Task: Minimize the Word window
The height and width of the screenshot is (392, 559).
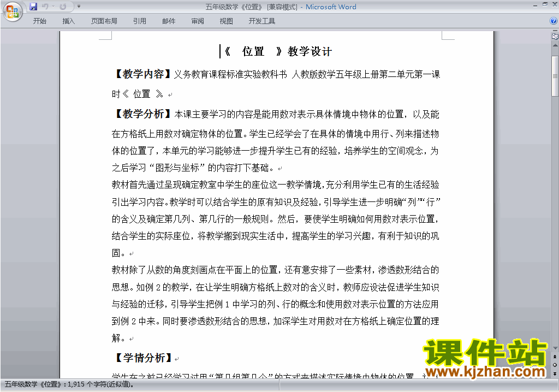Action: [535, 5]
